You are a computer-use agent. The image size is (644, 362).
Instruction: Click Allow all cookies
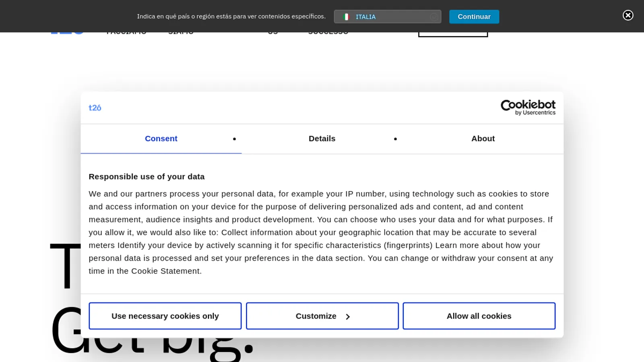tap(479, 316)
